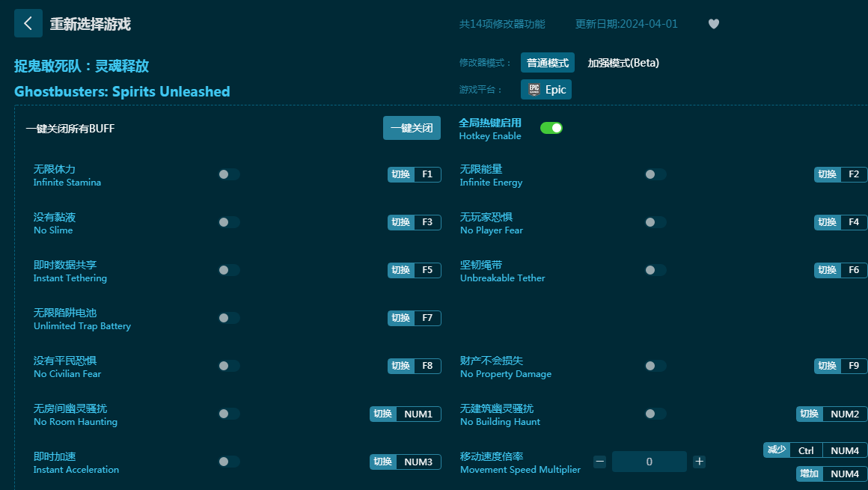
Task: Click the Movement Speed Multiplier value field
Action: coord(650,462)
